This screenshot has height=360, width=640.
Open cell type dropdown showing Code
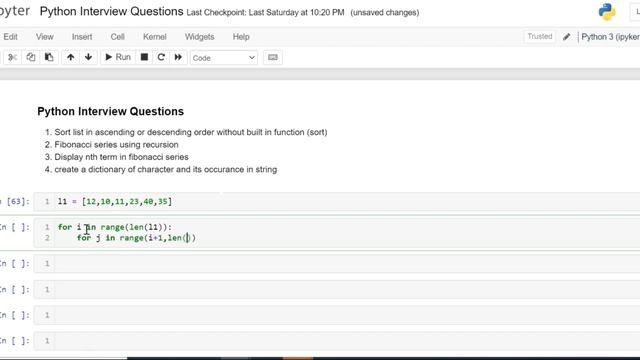224,58
